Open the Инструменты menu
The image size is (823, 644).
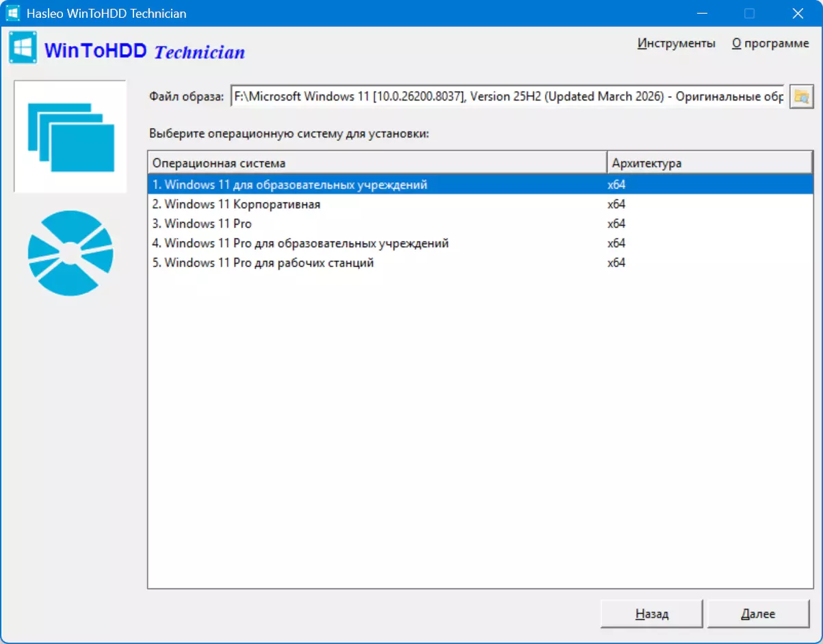click(677, 43)
